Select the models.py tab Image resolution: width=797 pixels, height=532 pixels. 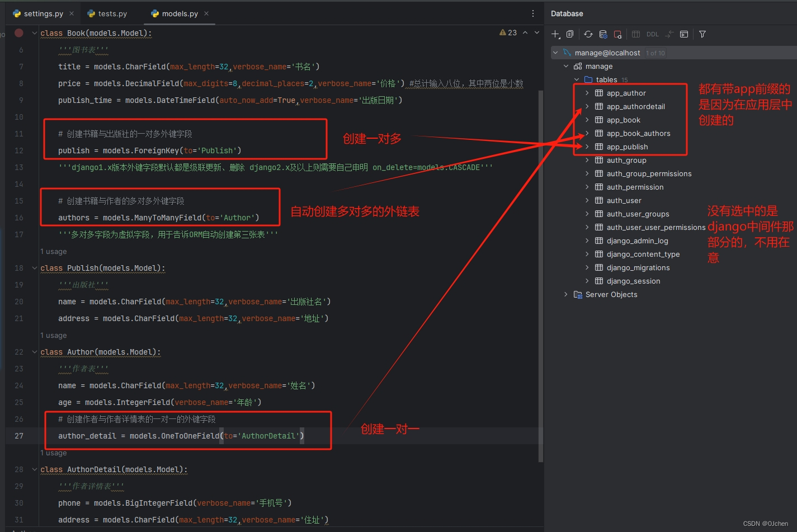click(180, 13)
